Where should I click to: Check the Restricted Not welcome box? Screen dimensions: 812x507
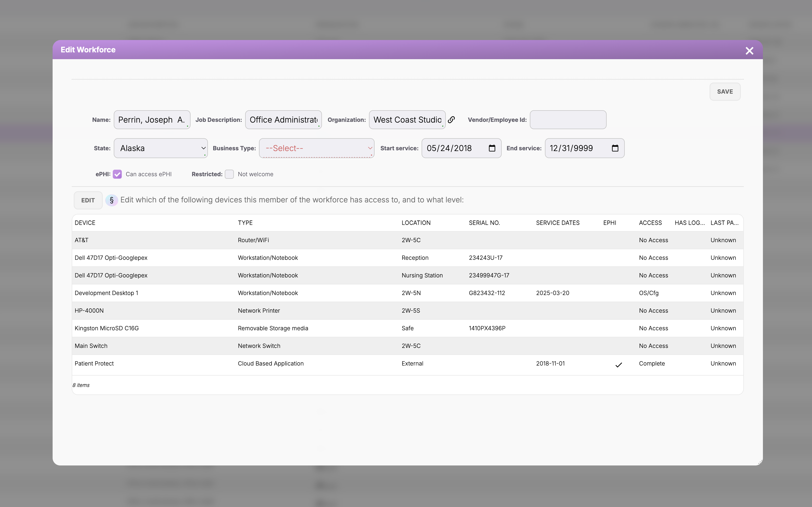click(229, 174)
